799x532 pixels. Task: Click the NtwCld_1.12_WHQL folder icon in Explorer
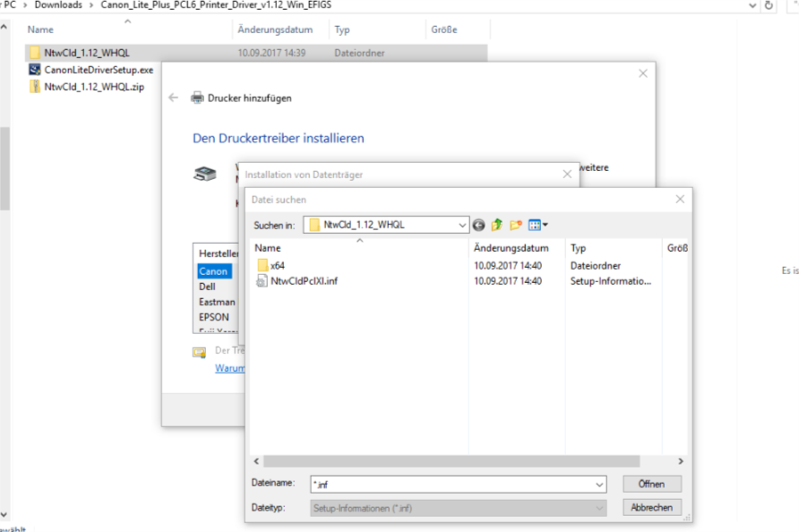pos(35,53)
